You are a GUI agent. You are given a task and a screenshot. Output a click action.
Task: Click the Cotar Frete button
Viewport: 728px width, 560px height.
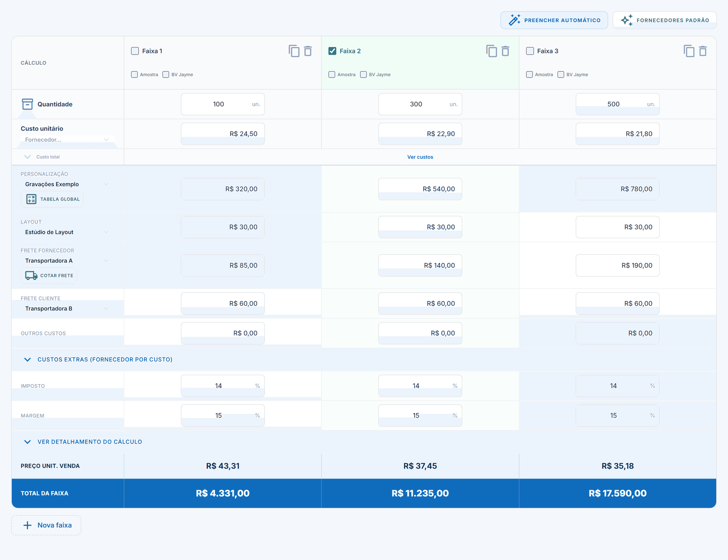(49, 276)
